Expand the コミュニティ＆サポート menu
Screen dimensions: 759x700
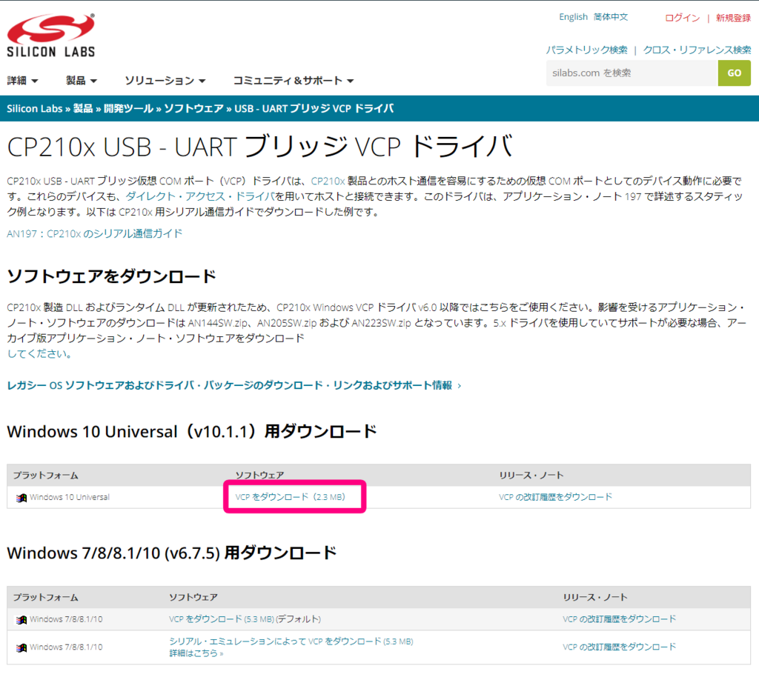pos(294,80)
